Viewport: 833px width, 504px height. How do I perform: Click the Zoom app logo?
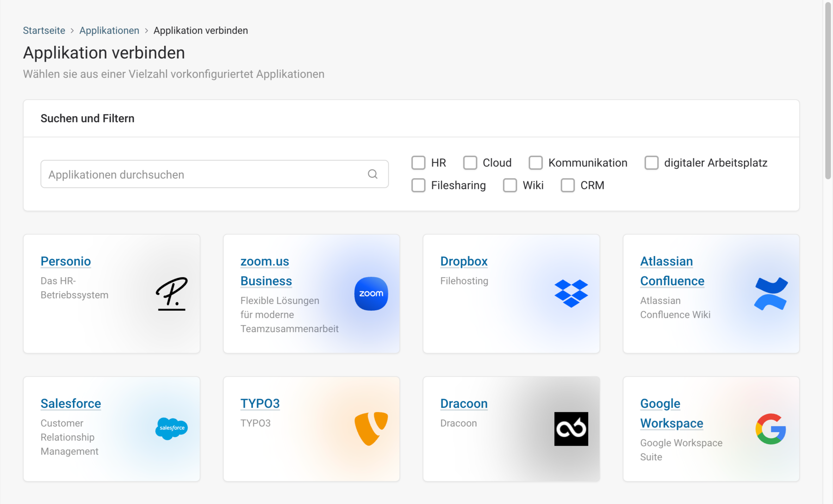pyautogui.click(x=371, y=293)
